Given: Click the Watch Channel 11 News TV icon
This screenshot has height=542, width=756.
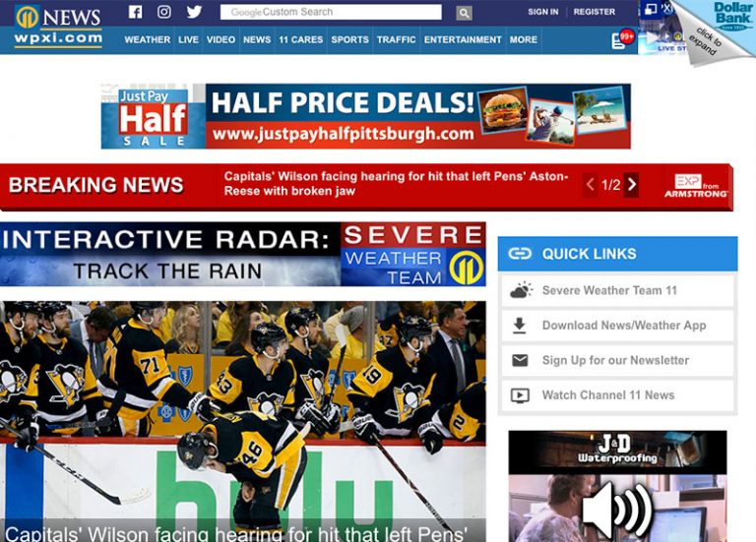Looking at the screenshot, I should click(x=521, y=395).
